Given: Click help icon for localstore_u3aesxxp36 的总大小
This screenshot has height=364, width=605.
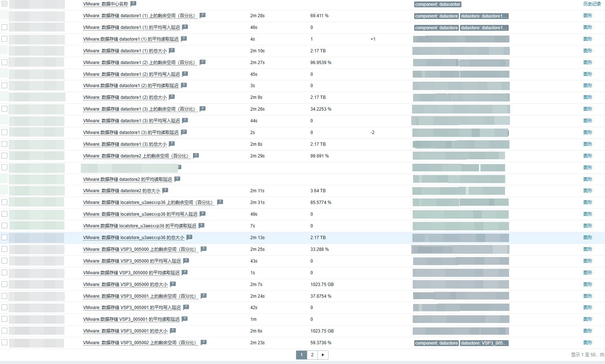Looking at the screenshot, I should coord(189,237).
